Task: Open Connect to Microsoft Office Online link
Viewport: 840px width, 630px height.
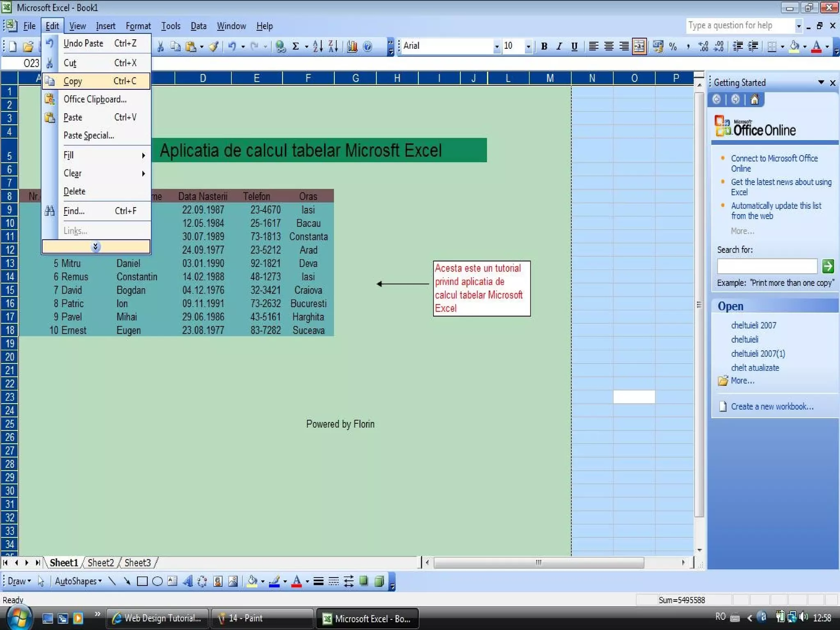Action: click(x=774, y=163)
